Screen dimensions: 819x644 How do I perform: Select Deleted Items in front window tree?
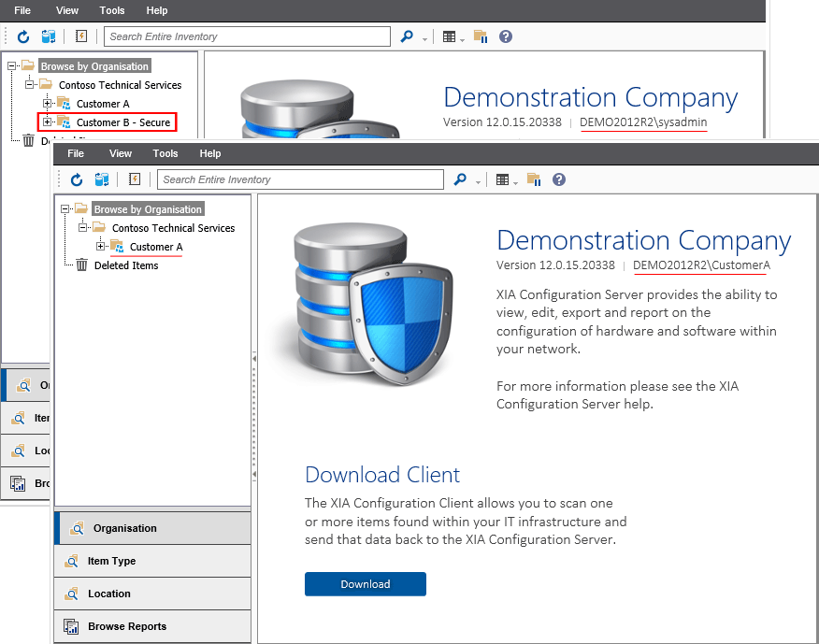click(x=126, y=265)
